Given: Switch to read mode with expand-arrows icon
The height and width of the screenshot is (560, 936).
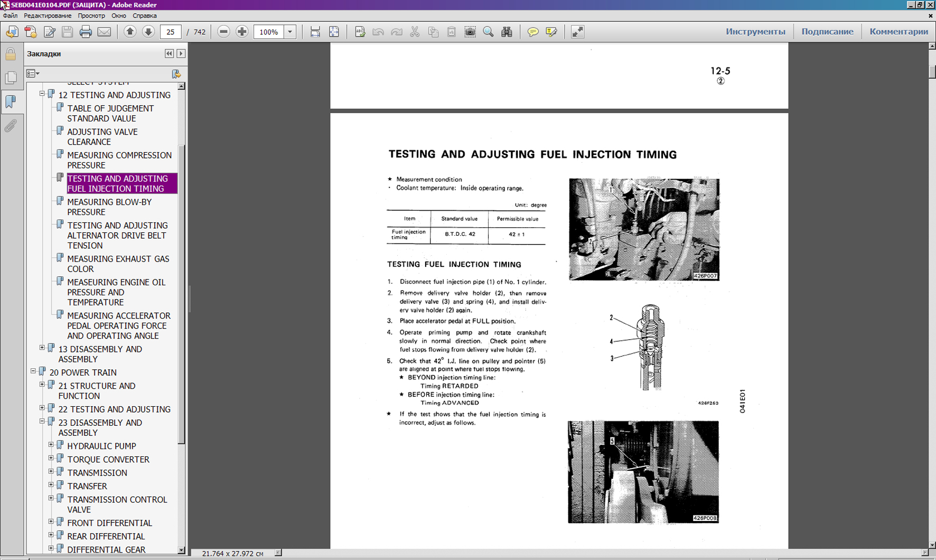Looking at the screenshot, I should 577,32.
